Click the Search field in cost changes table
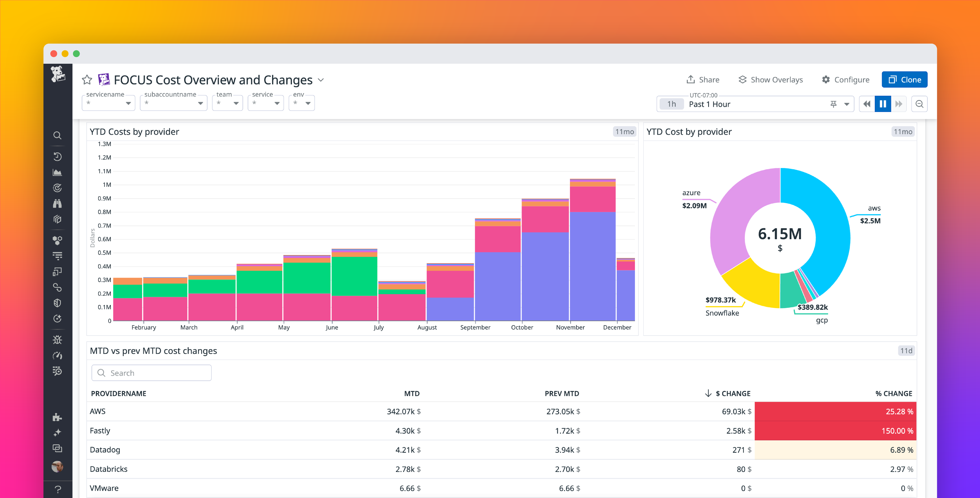The image size is (980, 498). click(x=151, y=372)
